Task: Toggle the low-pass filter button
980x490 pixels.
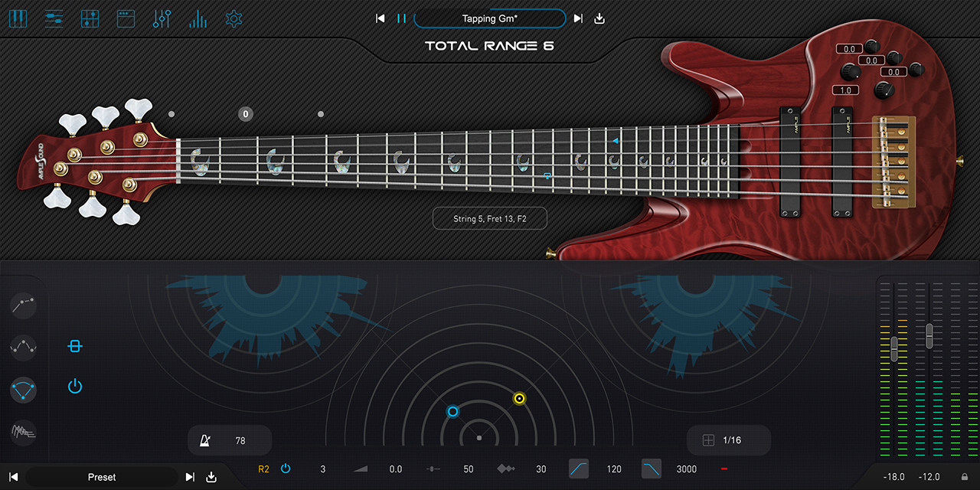Action: [652, 469]
